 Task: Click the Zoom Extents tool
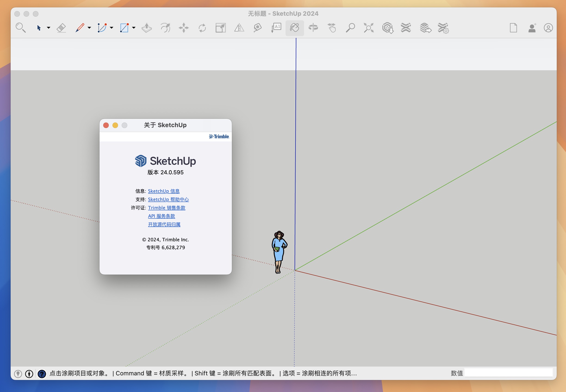pyautogui.click(x=369, y=28)
